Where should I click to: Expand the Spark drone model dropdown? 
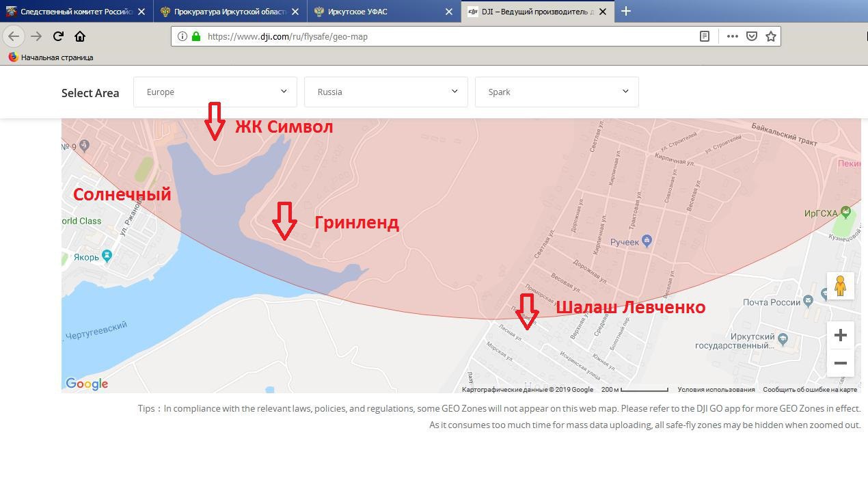(557, 92)
